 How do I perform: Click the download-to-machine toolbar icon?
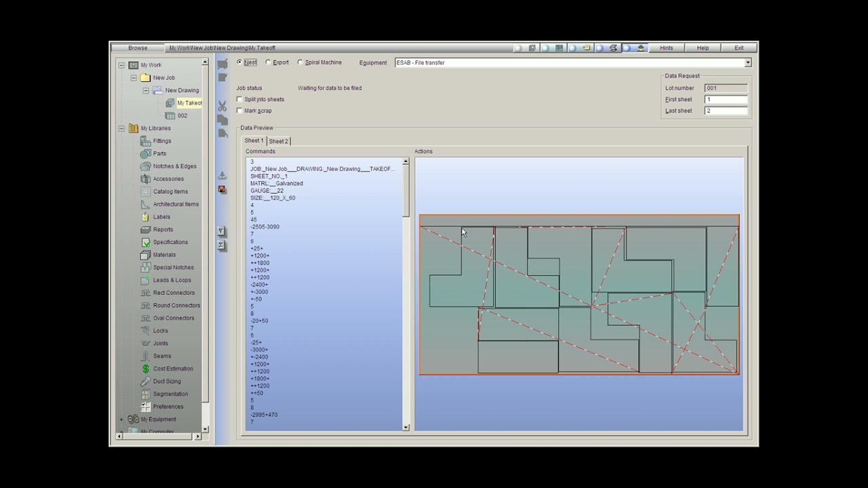pyautogui.click(x=641, y=48)
